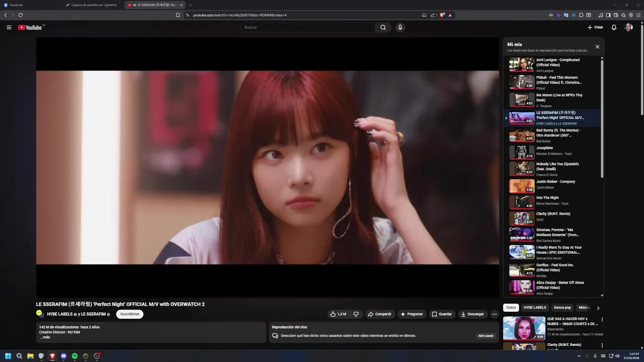Open Spotify from the taskbar
This screenshot has height=362, width=644.
click(74, 356)
